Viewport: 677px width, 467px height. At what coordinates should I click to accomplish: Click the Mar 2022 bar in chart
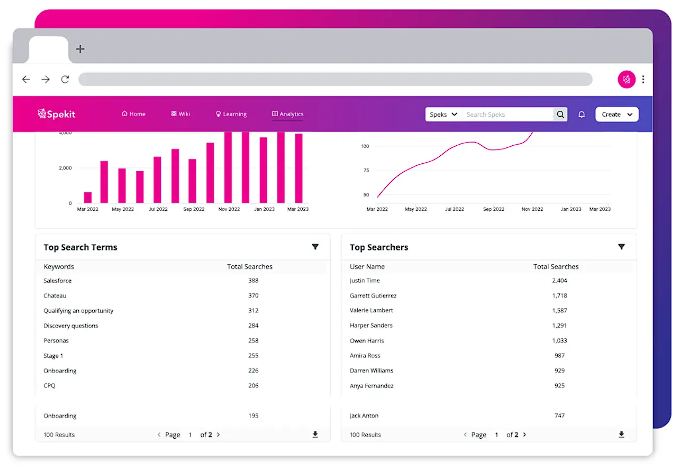click(88, 197)
